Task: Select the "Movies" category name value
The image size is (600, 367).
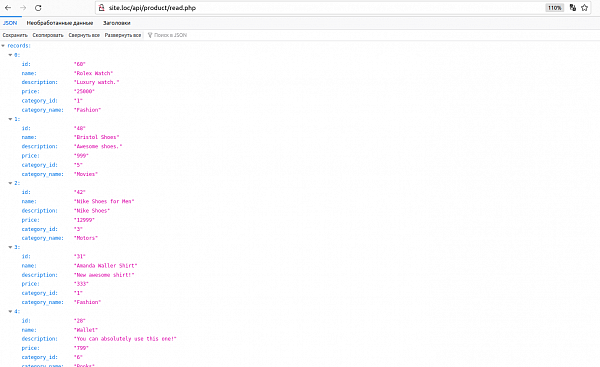Action: coord(86,174)
